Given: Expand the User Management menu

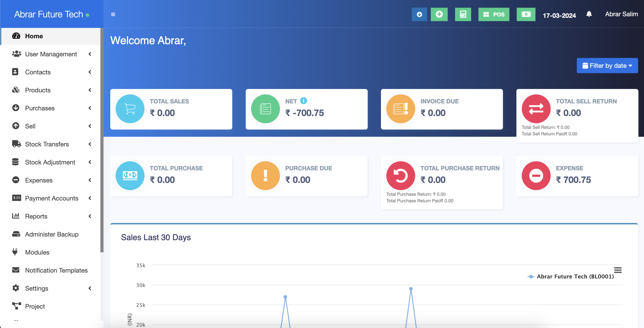Looking at the screenshot, I should coord(51,54).
